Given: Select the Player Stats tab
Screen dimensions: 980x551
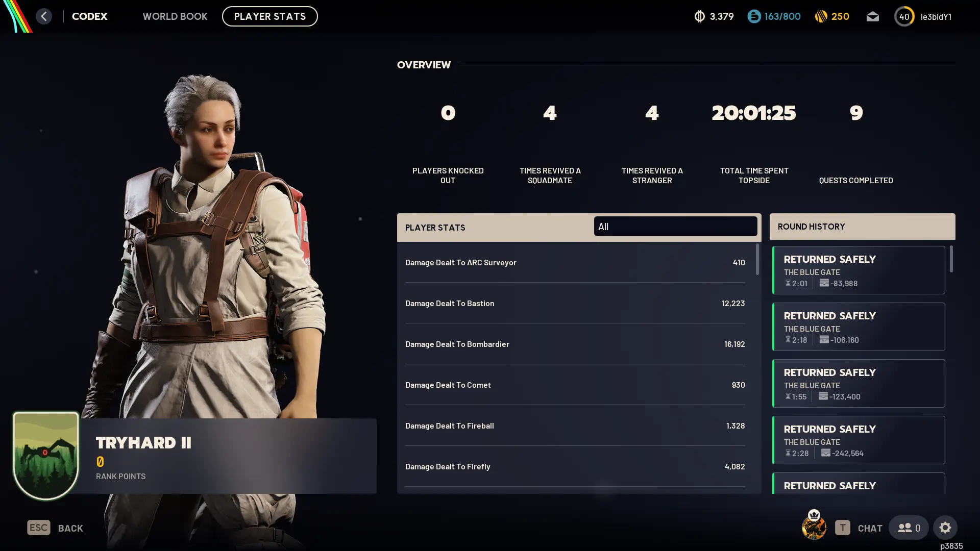Looking at the screenshot, I should [270, 16].
